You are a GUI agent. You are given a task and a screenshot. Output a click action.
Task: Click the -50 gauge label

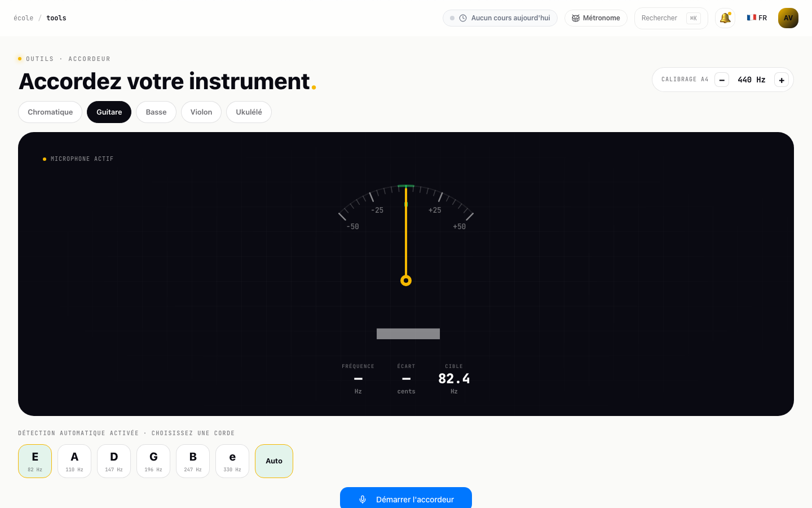(x=352, y=227)
